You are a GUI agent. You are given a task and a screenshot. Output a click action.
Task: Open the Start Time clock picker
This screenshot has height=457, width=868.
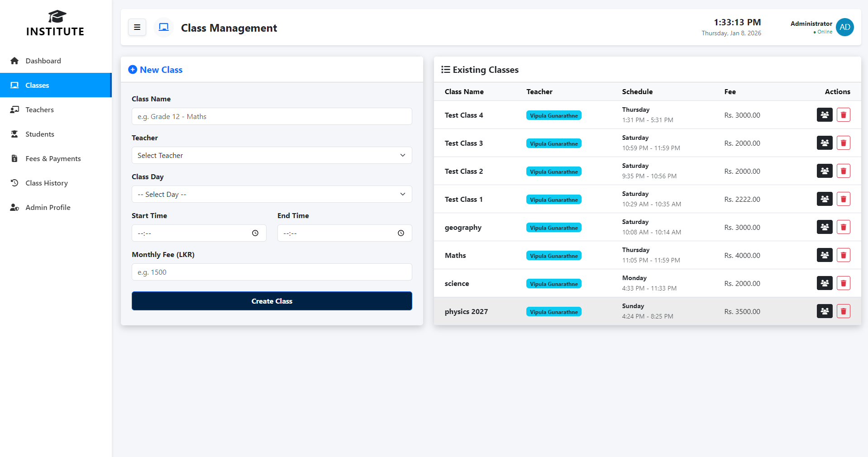pyautogui.click(x=255, y=233)
